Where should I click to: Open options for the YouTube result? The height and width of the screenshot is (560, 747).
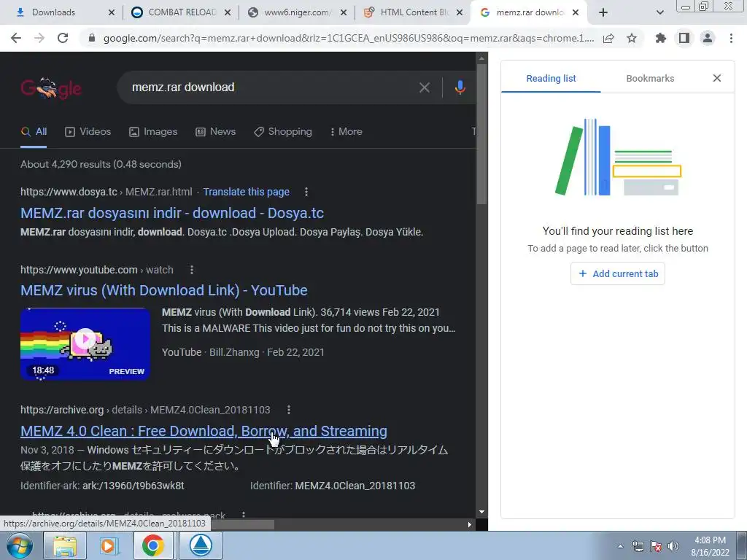192,270
